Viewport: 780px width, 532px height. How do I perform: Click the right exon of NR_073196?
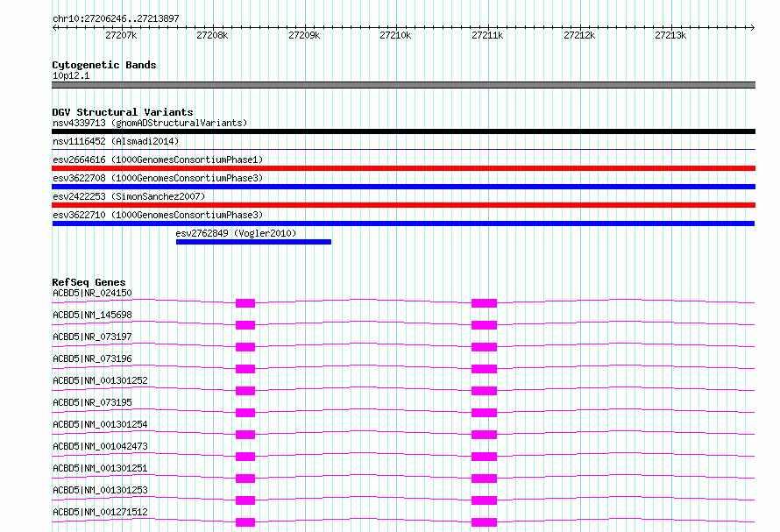pyautogui.click(x=484, y=369)
